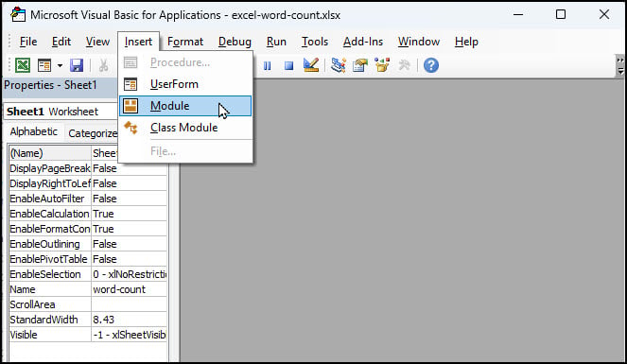The image size is (627, 364).
Task: Open the Help menu
Action: click(x=466, y=42)
